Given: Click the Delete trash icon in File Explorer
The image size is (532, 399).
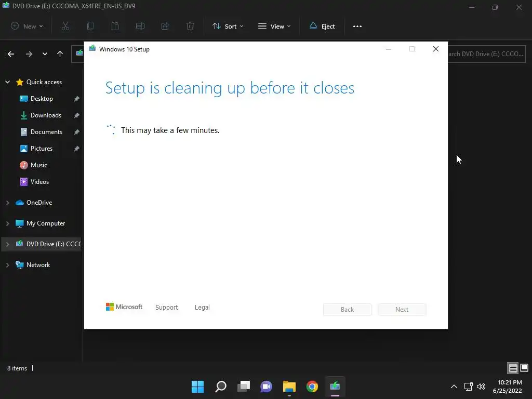Looking at the screenshot, I should [x=190, y=26].
